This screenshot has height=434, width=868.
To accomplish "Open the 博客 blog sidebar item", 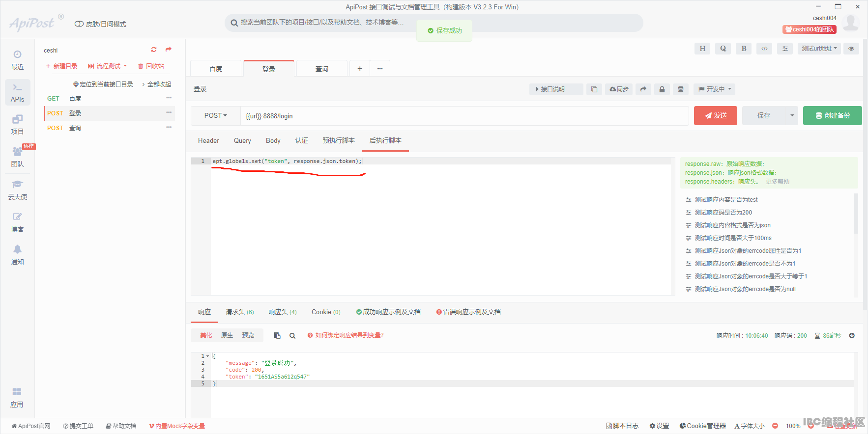I will pyautogui.click(x=17, y=222).
